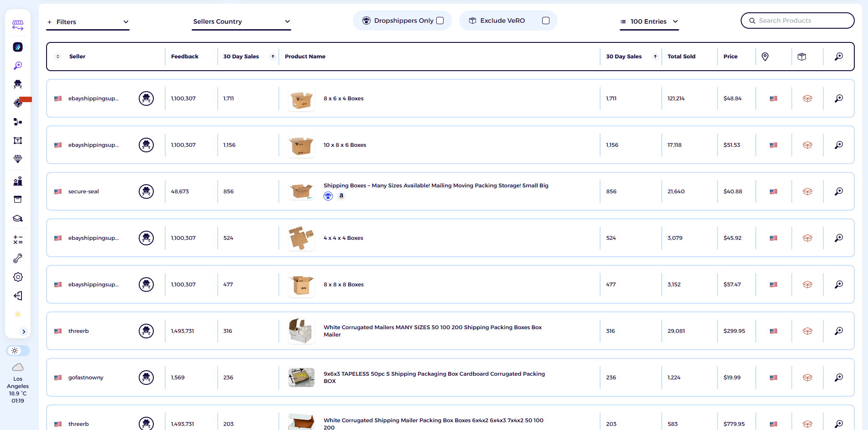
Task: Toggle the light/dark theme switch
Action: click(18, 351)
